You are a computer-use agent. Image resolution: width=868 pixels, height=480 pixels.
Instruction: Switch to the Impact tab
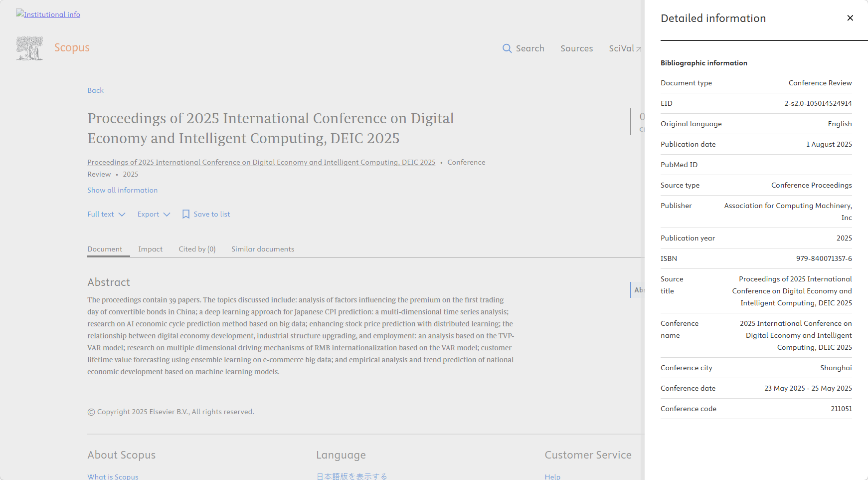150,249
